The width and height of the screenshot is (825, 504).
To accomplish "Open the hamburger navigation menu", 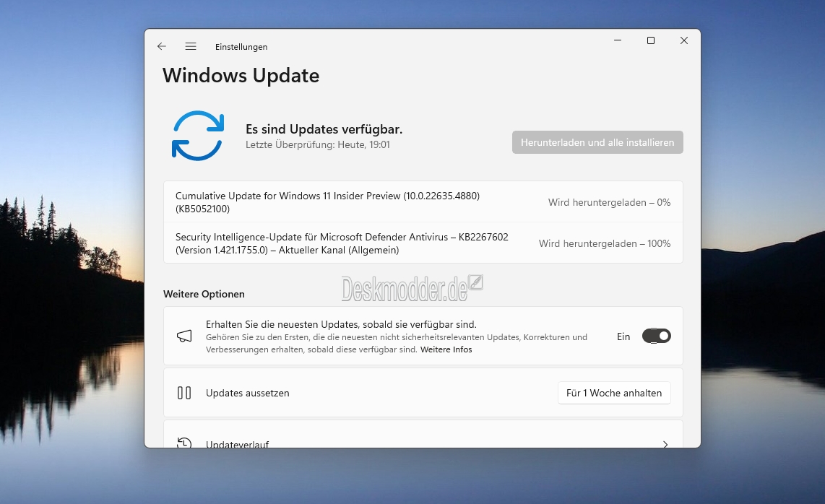I will pyautogui.click(x=191, y=46).
